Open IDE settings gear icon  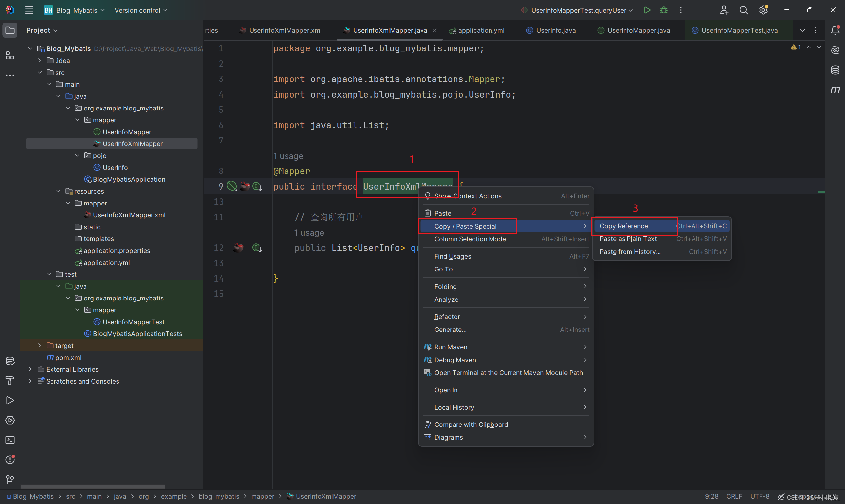[x=763, y=10]
